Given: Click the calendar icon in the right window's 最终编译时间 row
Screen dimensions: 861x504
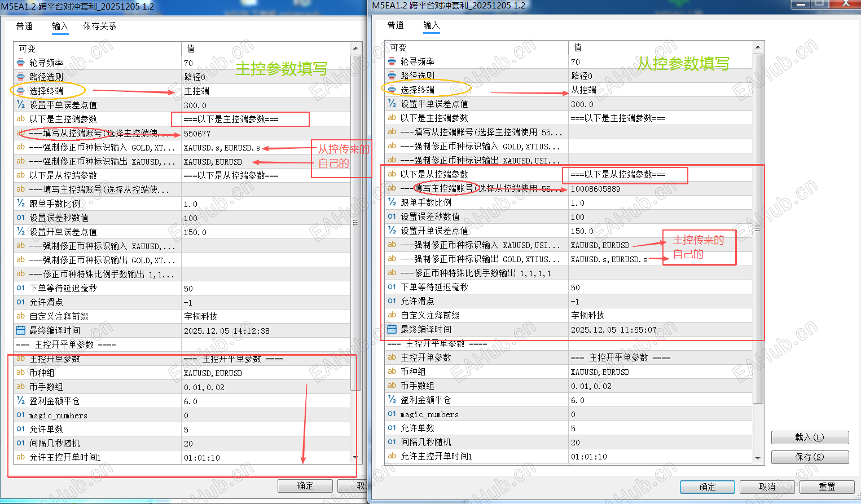Looking at the screenshot, I should [392, 329].
